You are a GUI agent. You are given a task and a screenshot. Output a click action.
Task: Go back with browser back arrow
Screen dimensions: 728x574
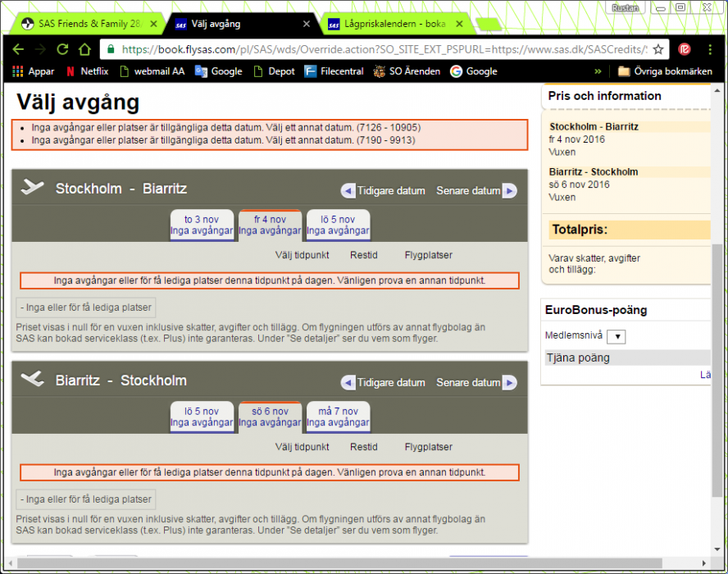(x=18, y=49)
